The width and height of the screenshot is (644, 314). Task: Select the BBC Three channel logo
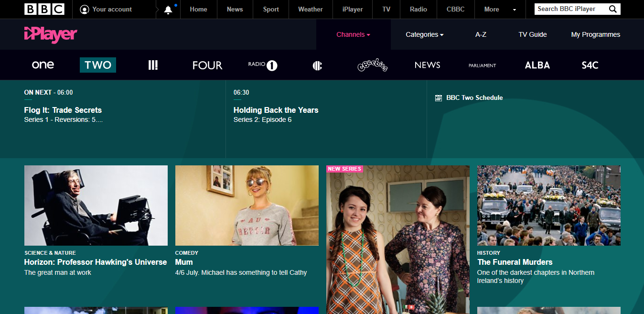pyautogui.click(x=153, y=65)
